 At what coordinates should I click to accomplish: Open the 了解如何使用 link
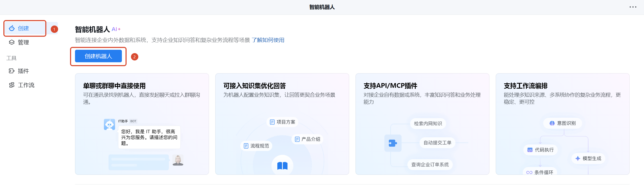point(268,40)
